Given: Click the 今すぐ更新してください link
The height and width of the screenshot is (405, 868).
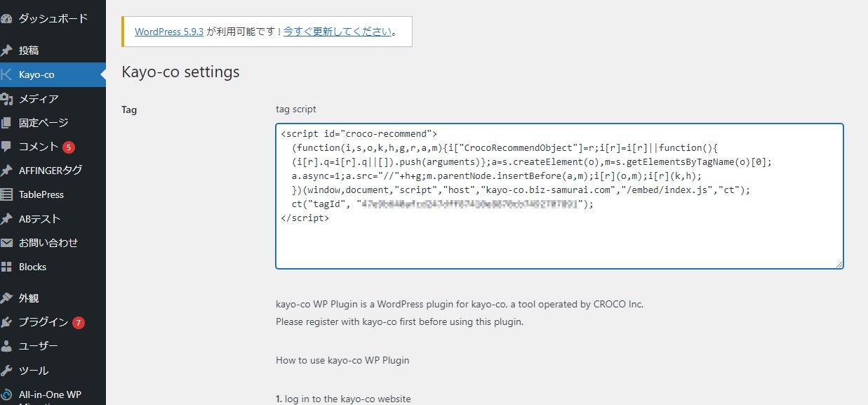Looking at the screenshot, I should click(338, 32).
